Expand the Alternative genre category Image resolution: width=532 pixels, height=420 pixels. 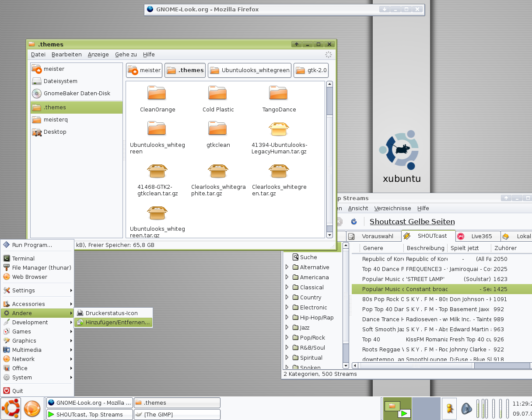click(287, 267)
